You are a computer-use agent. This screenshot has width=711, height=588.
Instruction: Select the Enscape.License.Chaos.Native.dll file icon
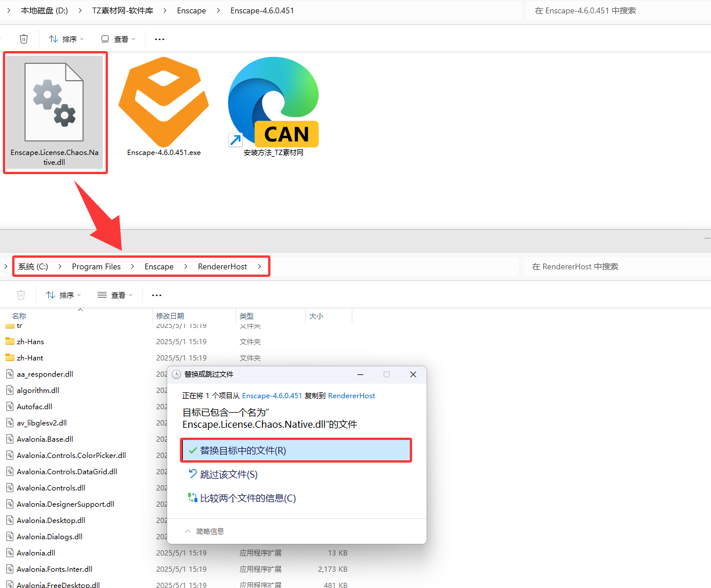[54, 103]
